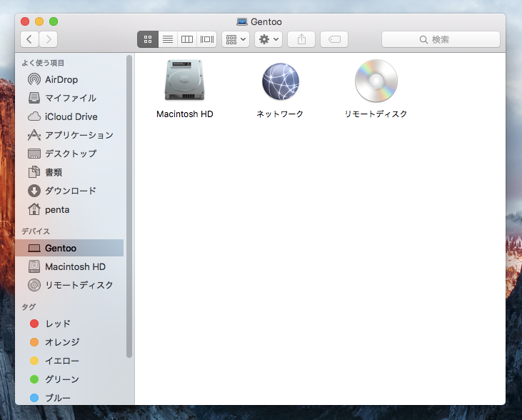The image size is (522, 420).
Task: Select the リモートディスク disc icon
Action: [x=376, y=81]
